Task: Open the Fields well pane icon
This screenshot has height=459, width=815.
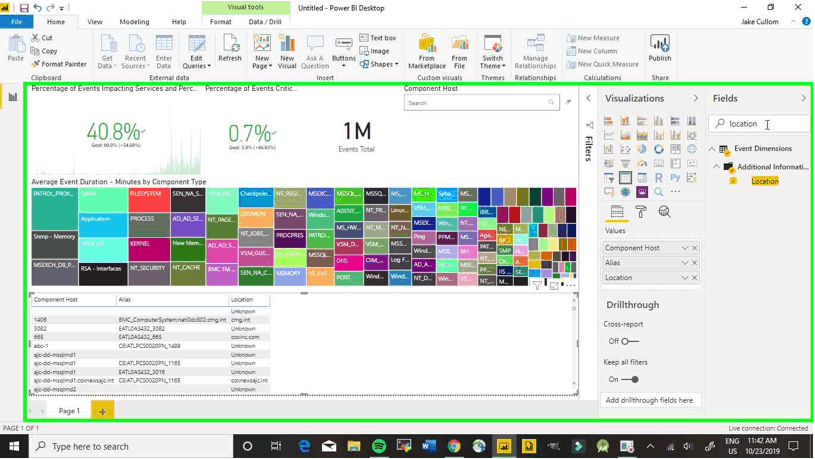Action: pyautogui.click(x=617, y=212)
